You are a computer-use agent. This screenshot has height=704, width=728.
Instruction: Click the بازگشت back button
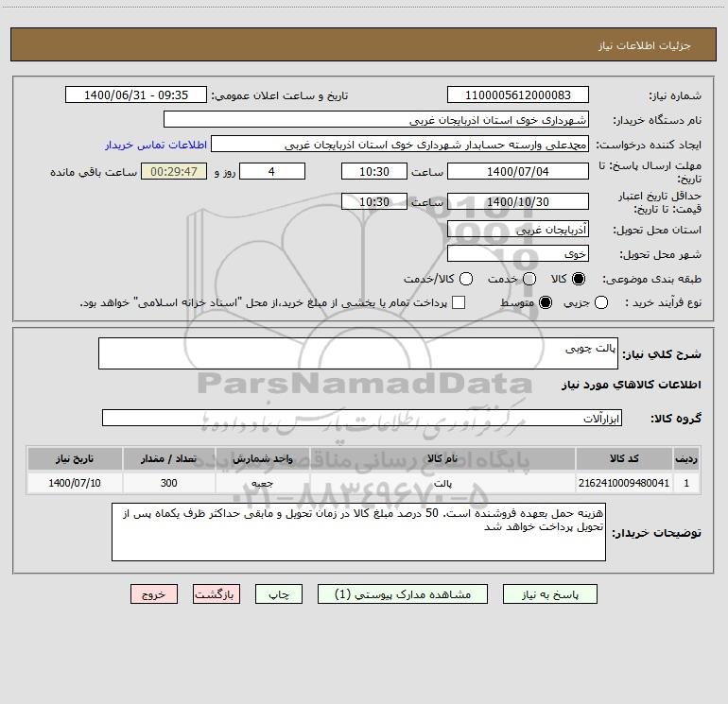click(x=217, y=594)
